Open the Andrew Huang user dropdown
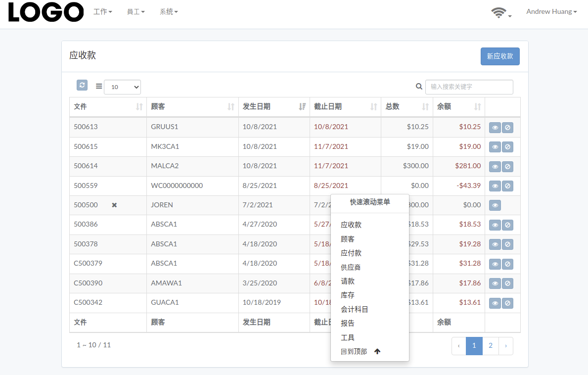 (551, 11)
